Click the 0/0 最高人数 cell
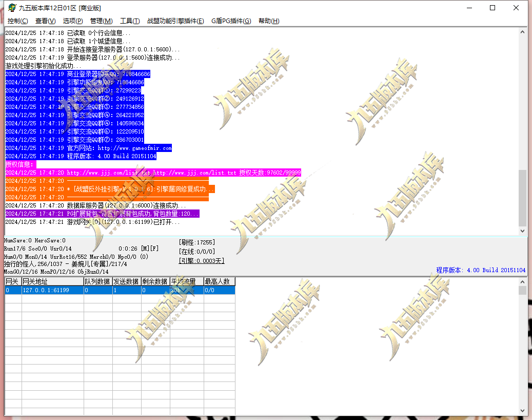 click(x=219, y=290)
